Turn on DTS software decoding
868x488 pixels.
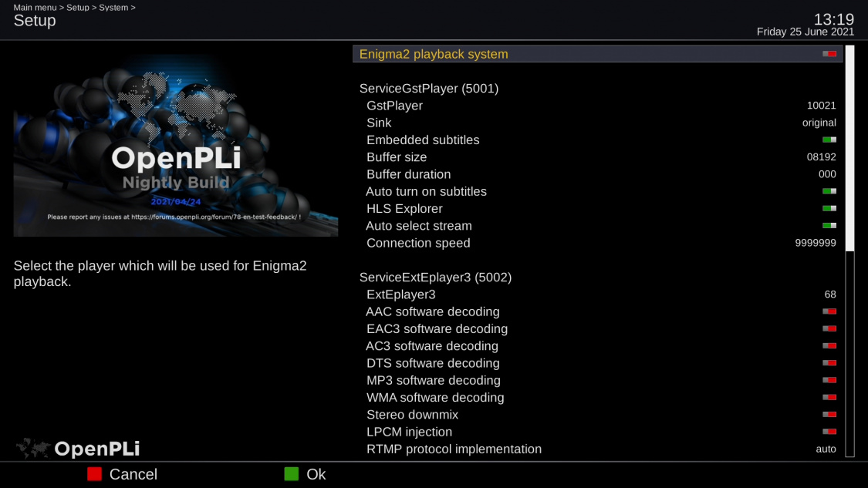[x=829, y=363]
